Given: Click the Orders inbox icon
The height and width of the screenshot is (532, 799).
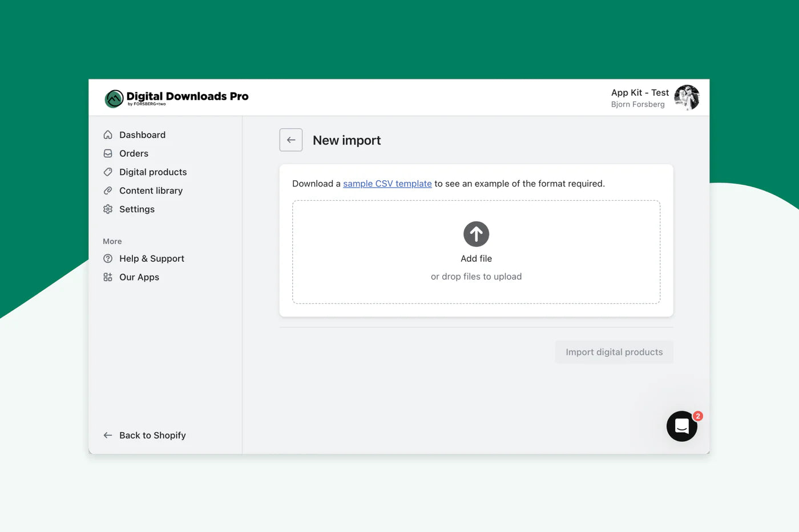Looking at the screenshot, I should pos(108,153).
